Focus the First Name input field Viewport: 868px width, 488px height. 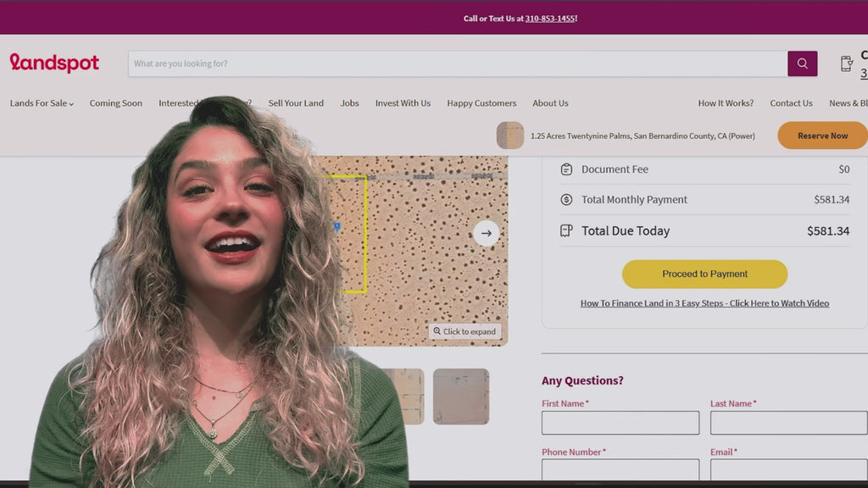pyautogui.click(x=620, y=423)
